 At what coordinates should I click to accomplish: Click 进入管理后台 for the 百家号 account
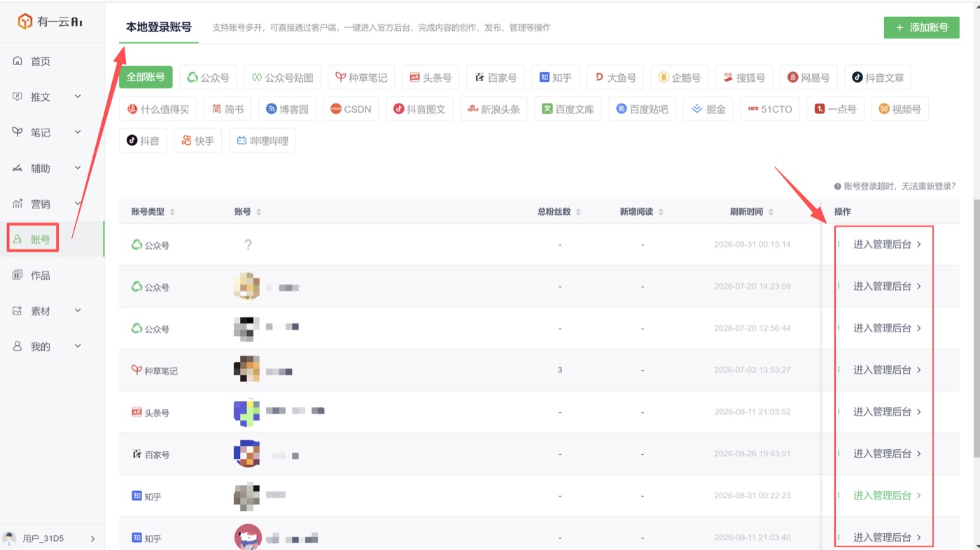(x=887, y=454)
